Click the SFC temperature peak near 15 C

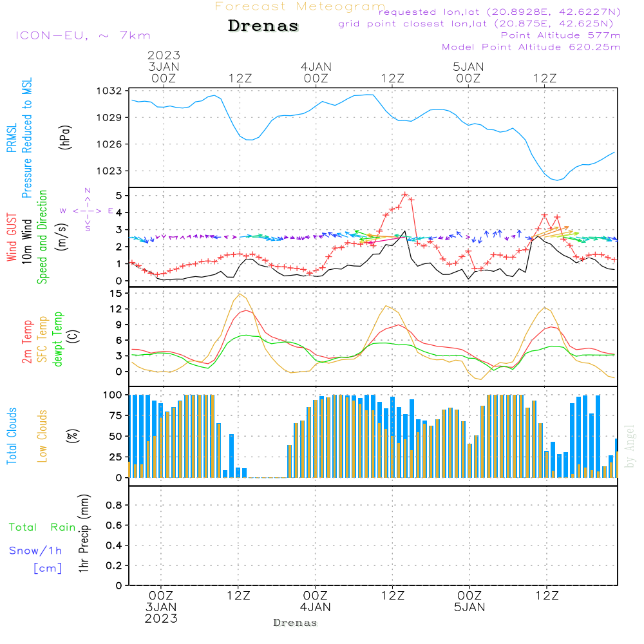[x=240, y=294]
